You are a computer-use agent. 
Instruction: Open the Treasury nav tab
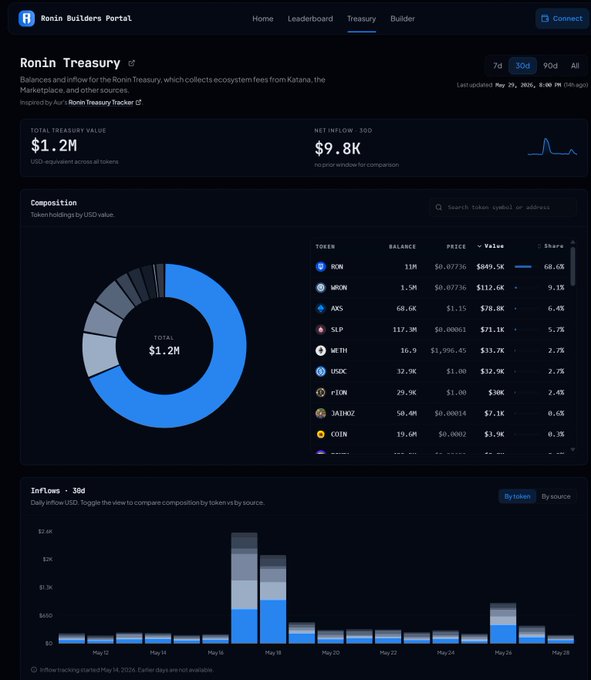(361, 19)
